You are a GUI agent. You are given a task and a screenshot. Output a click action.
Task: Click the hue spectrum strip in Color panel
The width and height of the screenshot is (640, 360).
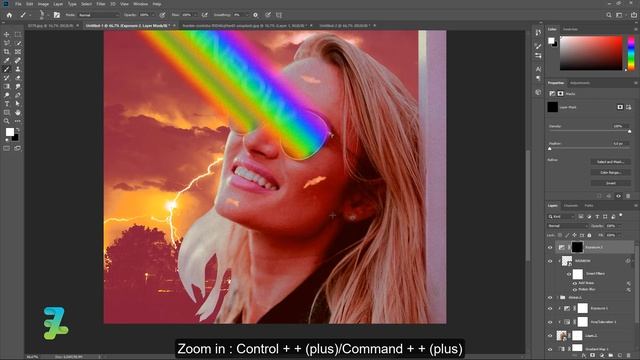(x=631, y=53)
